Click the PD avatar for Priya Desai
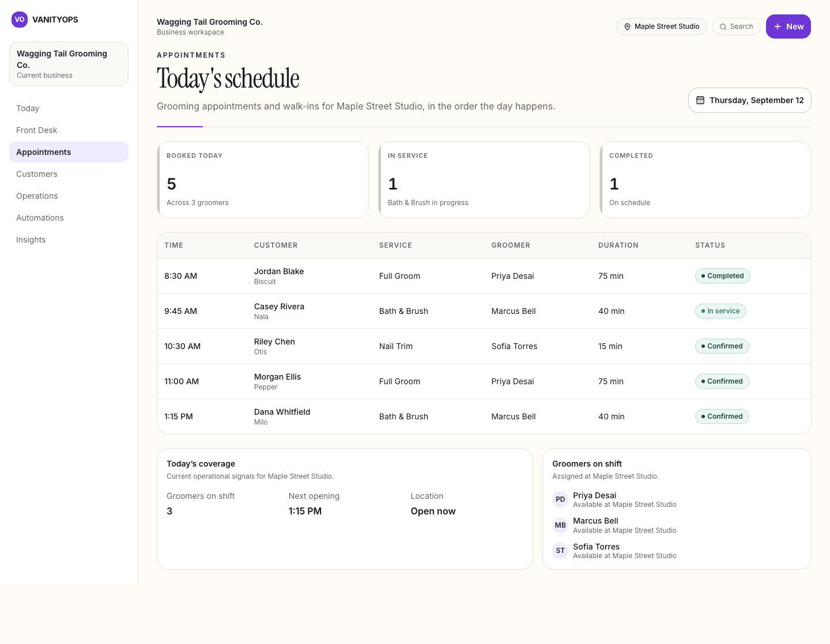Viewport: 830px width, 644px height. click(x=560, y=499)
